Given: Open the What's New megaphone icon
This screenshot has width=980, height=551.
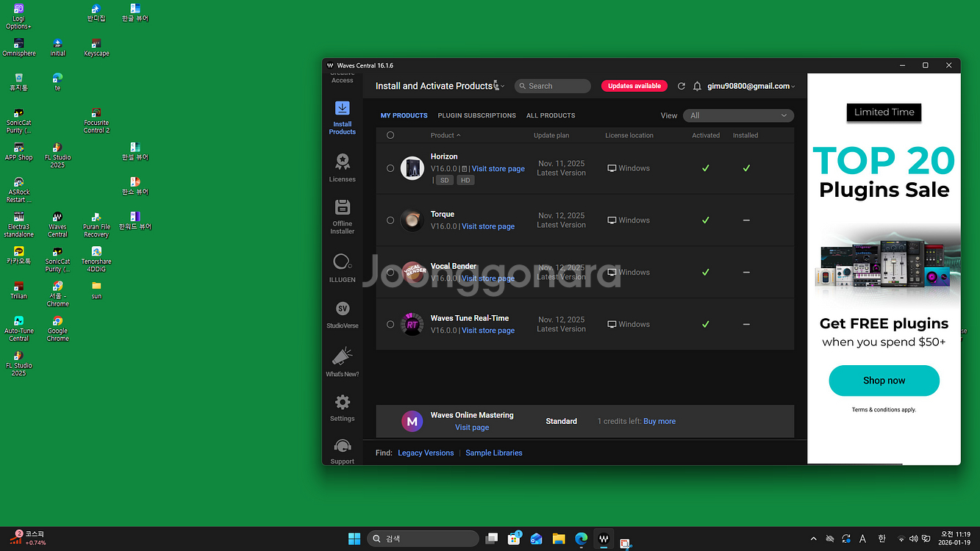Looking at the screenshot, I should (x=342, y=362).
